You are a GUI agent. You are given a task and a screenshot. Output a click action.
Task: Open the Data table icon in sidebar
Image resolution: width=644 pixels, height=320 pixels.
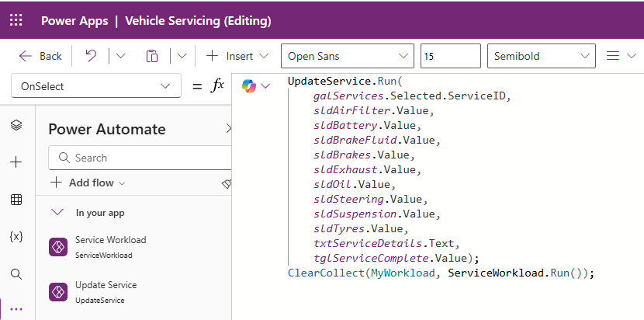16,200
